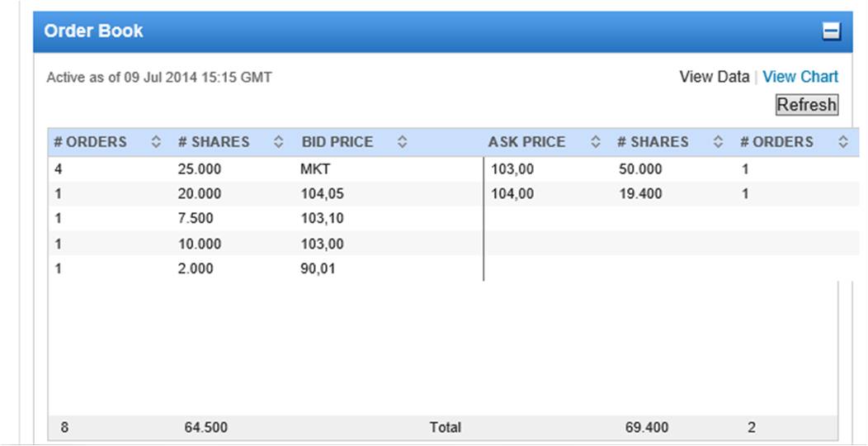Click the Total label in footer row

point(445,428)
